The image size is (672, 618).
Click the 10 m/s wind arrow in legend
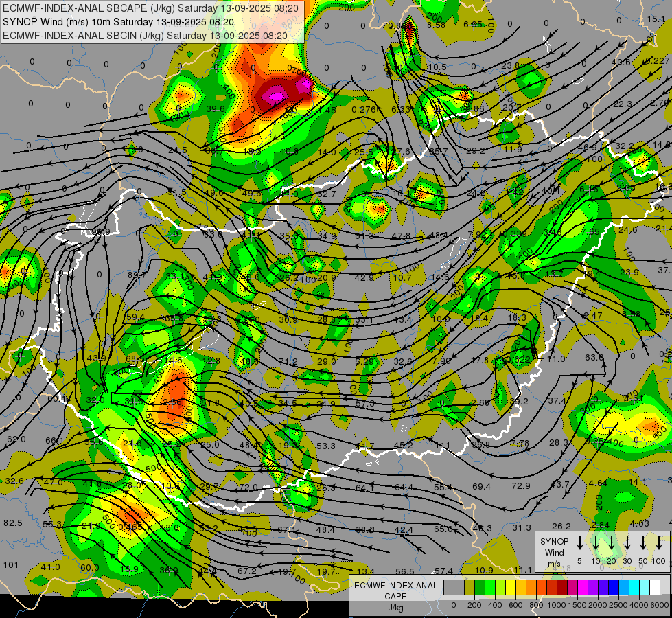click(x=596, y=543)
